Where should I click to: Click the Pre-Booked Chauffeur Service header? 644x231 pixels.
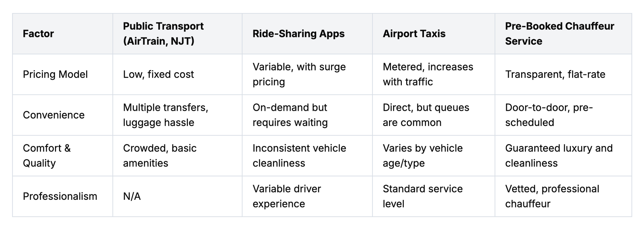[x=563, y=34]
